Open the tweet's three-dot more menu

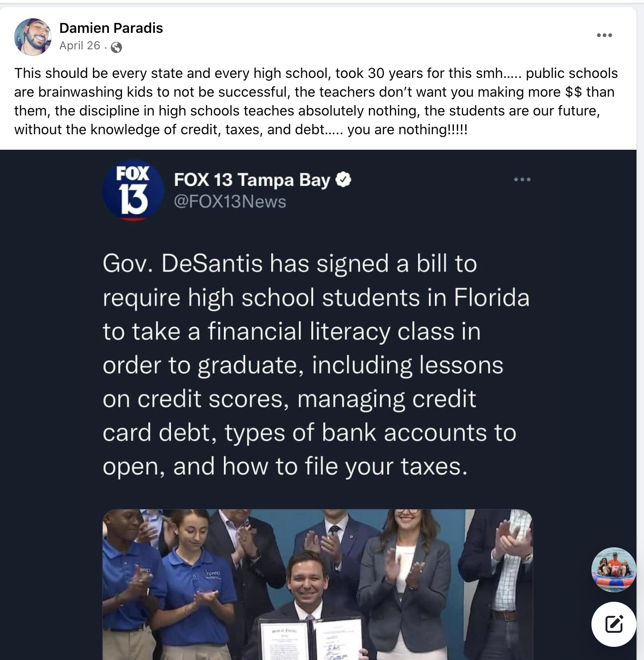522,179
